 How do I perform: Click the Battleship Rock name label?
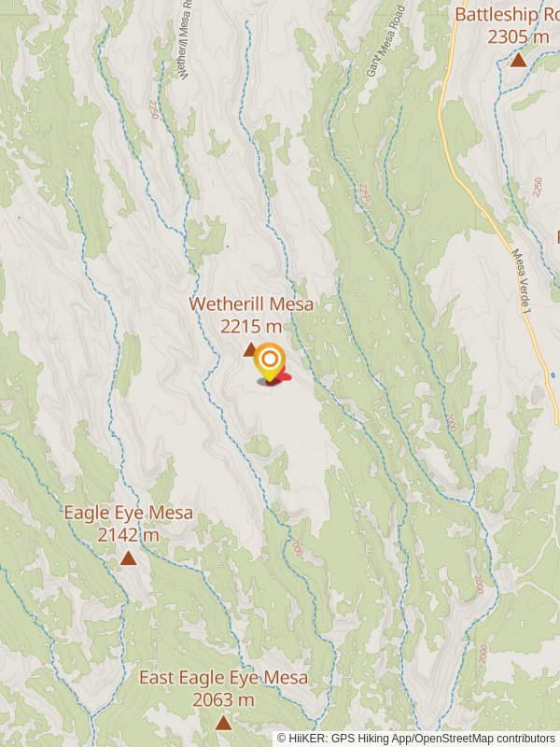pyautogui.click(x=507, y=14)
